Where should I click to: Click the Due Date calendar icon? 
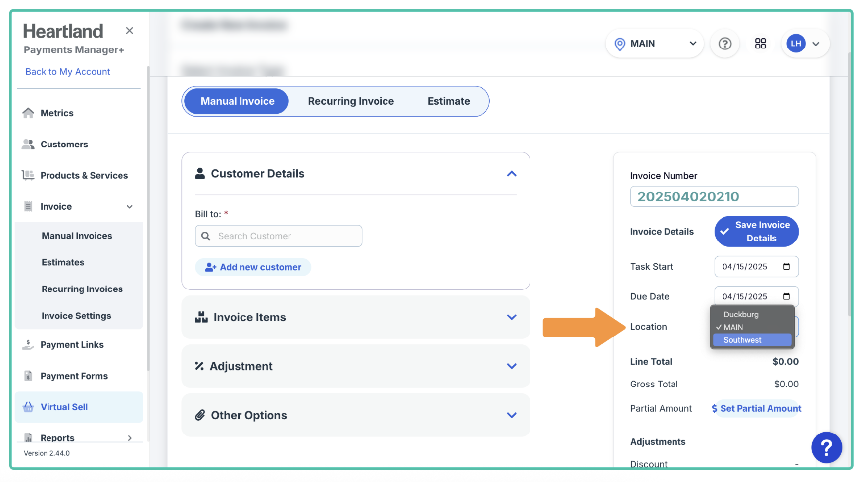[x=786, y=296]
